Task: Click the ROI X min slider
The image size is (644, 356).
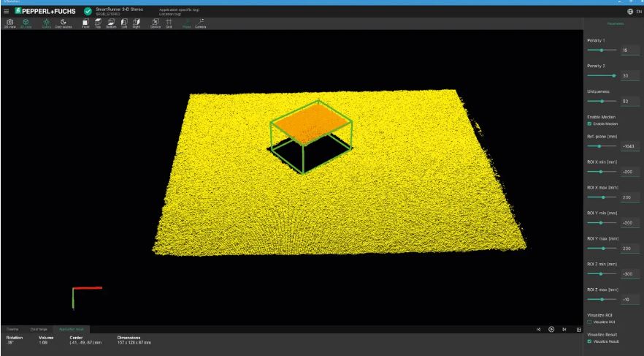Action: tap(602, 172)
